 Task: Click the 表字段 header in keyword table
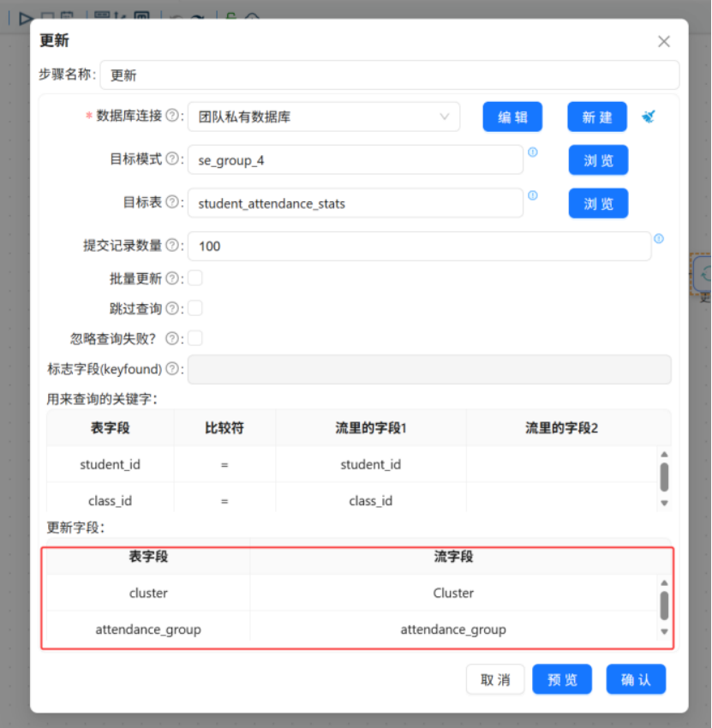click(x=110, y=427)
